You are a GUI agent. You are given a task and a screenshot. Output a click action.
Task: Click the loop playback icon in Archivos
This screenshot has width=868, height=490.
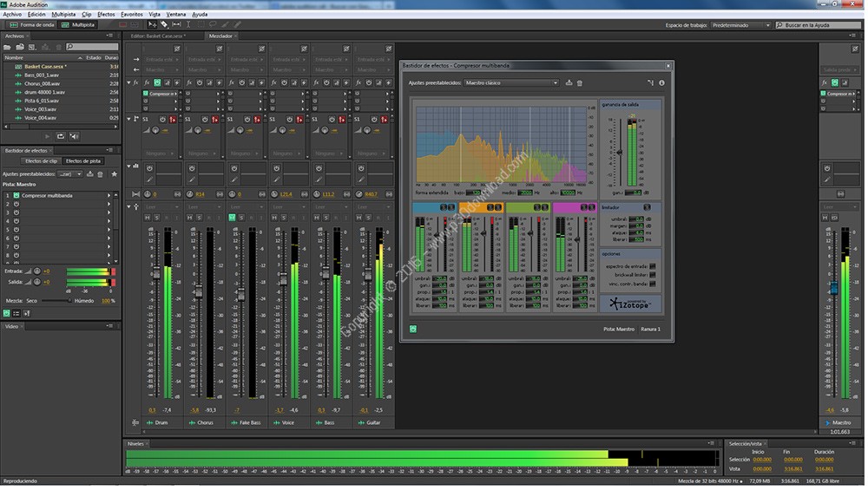(60, 136)
